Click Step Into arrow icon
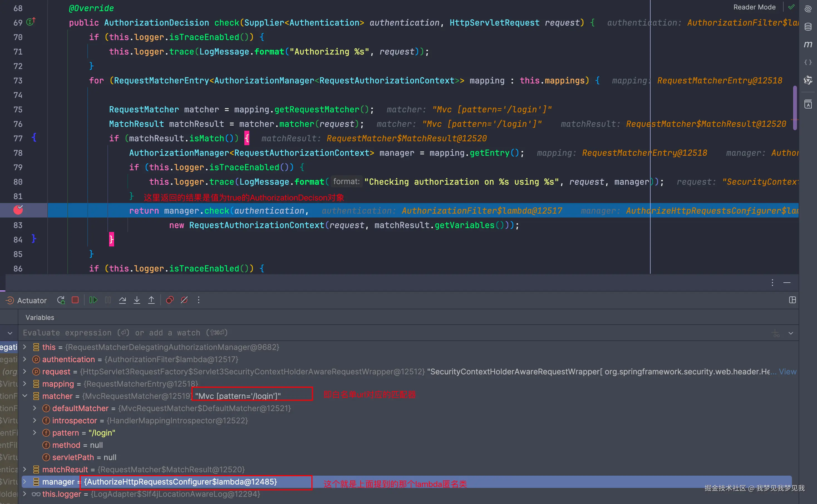Viewport: 817px width, 504px height. tap(137, 300)
